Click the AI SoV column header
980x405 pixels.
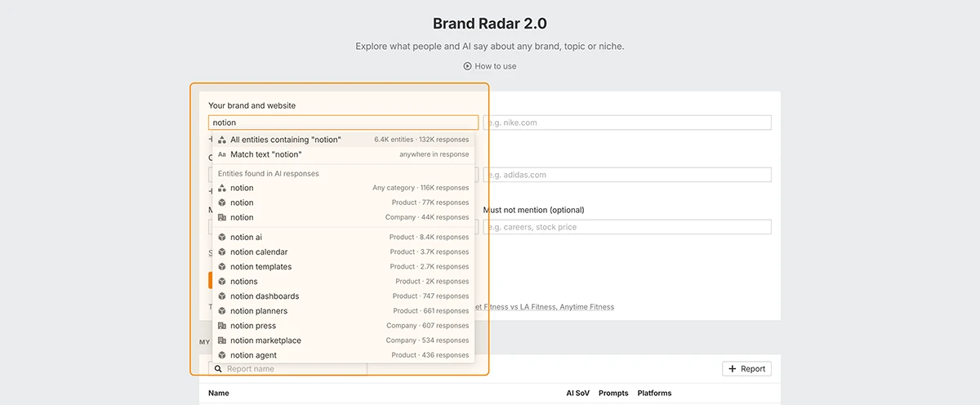(x=578, y=393)
